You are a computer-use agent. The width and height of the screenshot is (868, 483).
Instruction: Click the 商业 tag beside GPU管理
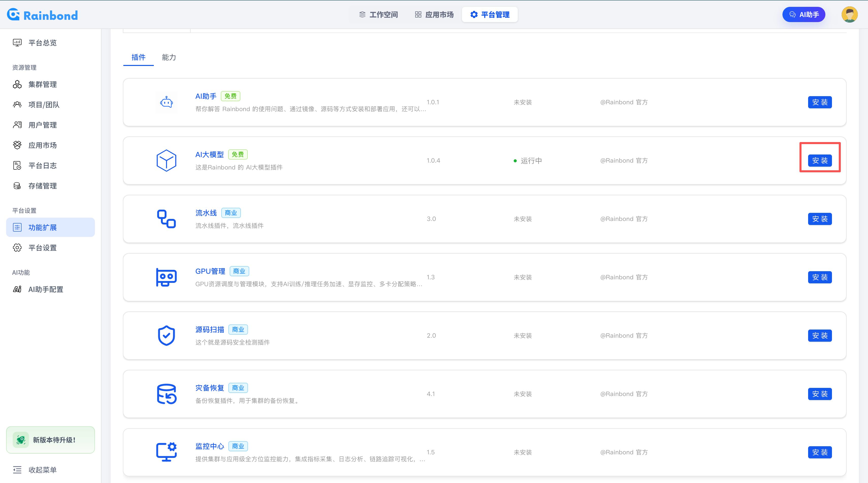[239, 271]
